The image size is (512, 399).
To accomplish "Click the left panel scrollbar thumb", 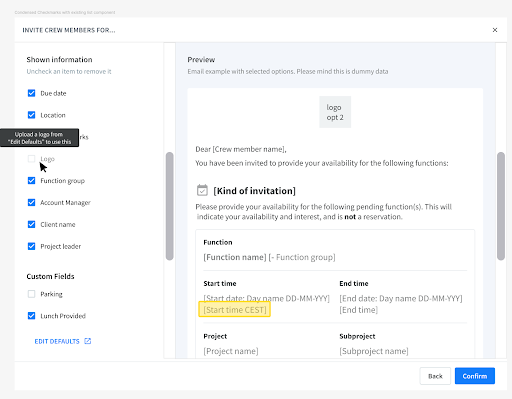I will [x=170, y=206].
